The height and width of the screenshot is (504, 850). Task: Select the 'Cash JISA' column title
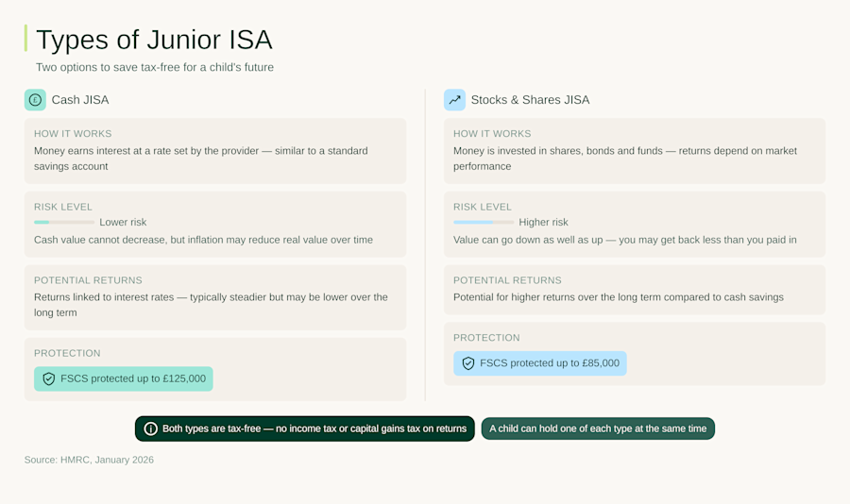[x=80, y=100]
